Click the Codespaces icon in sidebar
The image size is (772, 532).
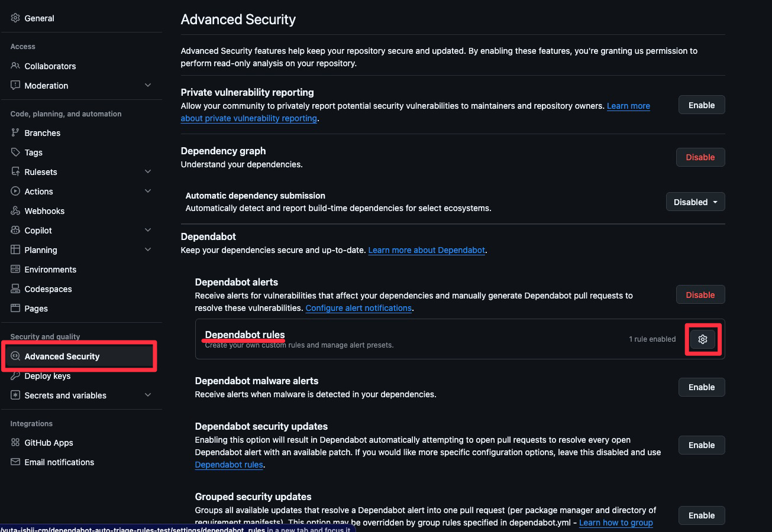pos(15,289)
